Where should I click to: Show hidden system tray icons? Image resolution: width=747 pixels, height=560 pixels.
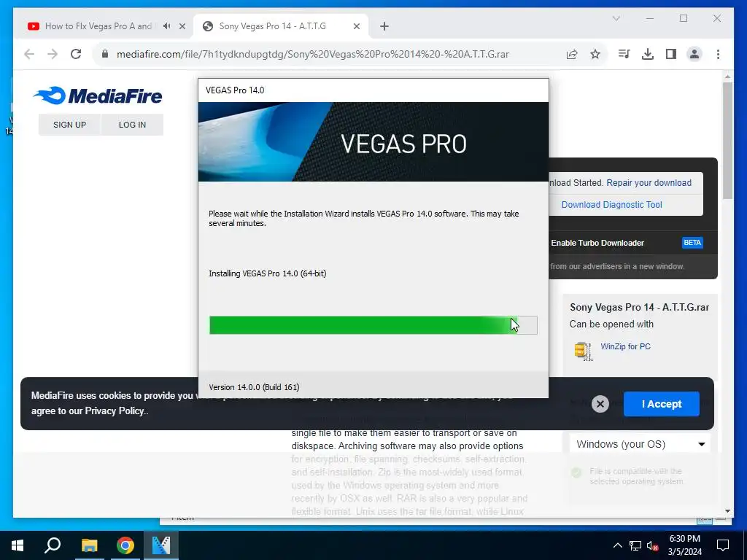pyautogui.click(x=617, y=545)
